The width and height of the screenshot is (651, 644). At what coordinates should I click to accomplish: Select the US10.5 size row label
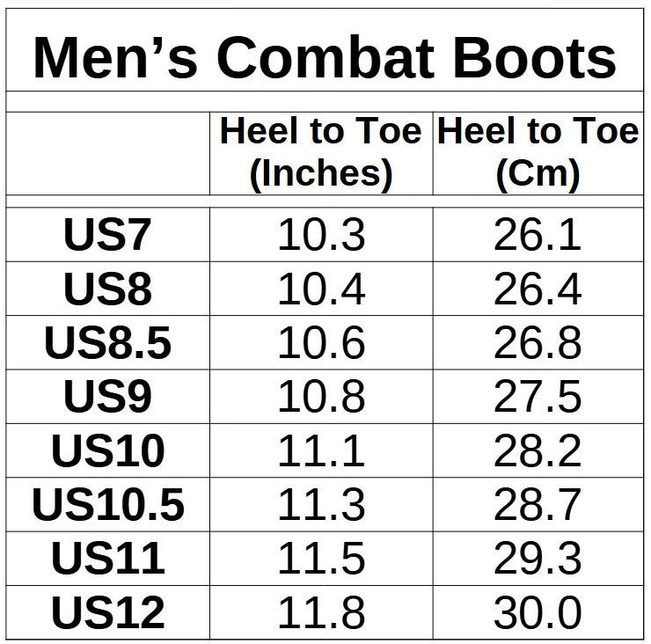pyautogui.click(x=107, y=505)
